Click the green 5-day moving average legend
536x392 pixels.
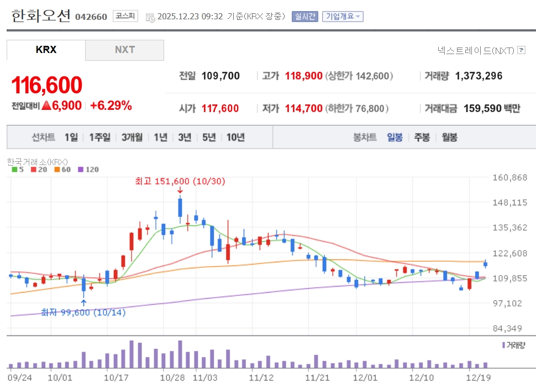pos(18,169)
